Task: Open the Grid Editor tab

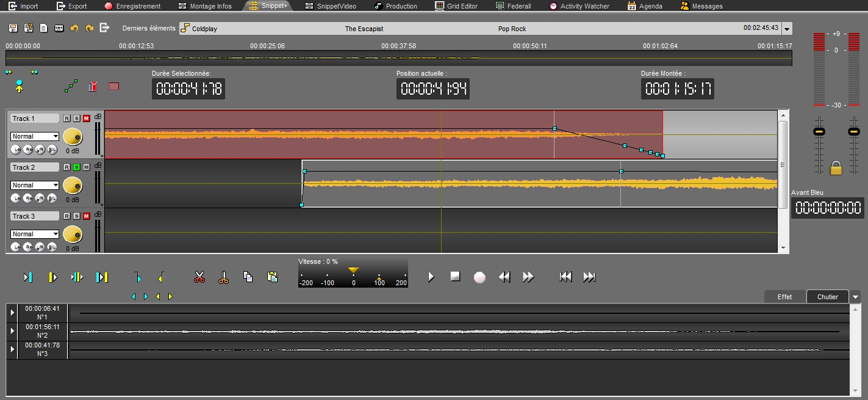Action: [x=457, y=6]
